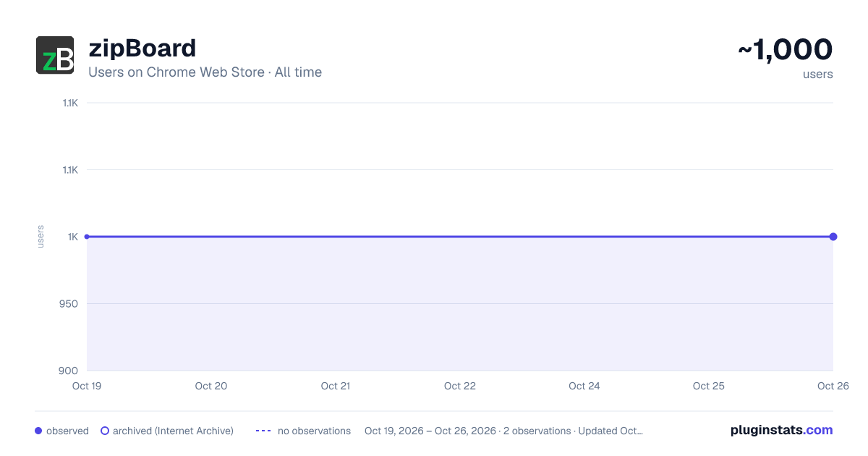Click the date range observations footer text
The width and height of the screenshot is (868, 456).
pos(503,431)
